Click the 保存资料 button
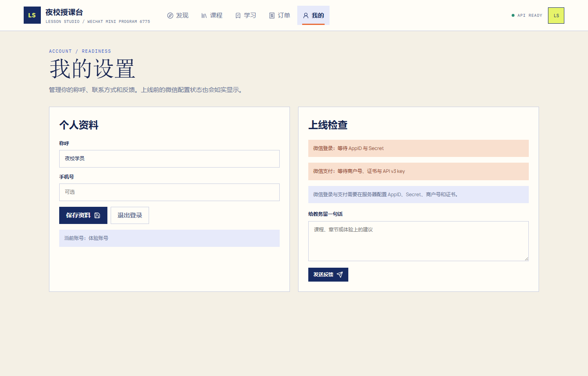The image size is (588, 376). coord(83,215)
